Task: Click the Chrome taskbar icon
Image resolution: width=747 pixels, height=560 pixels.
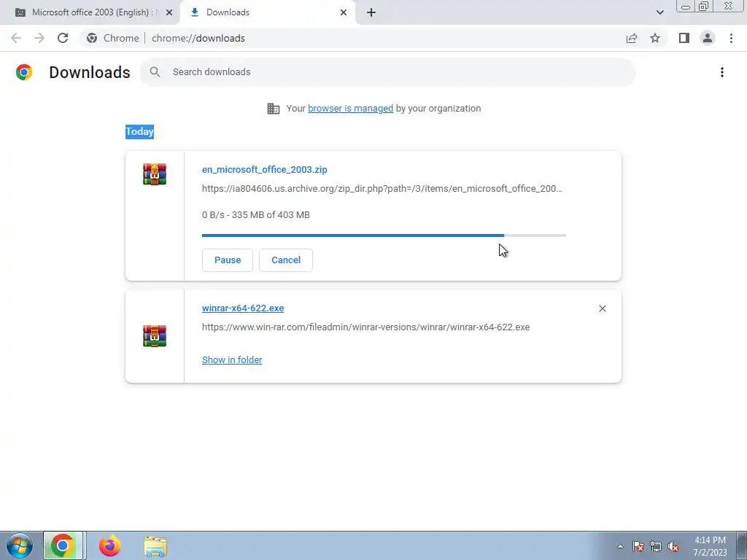Action: 63,545
